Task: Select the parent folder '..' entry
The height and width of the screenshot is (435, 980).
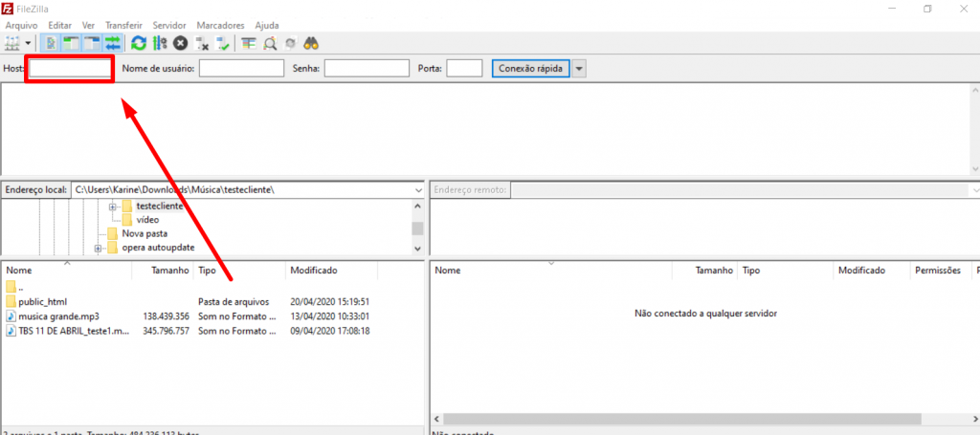Action: point(15,288)
